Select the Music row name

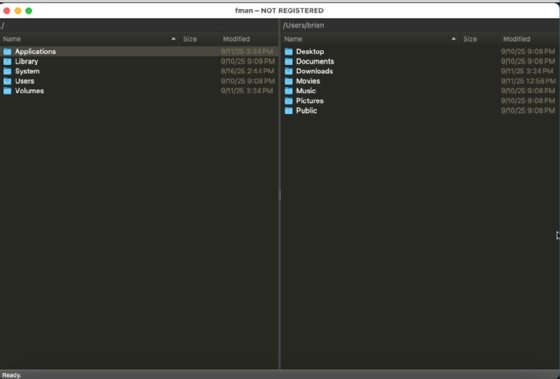pyautogui.click(x=306, y=91)
